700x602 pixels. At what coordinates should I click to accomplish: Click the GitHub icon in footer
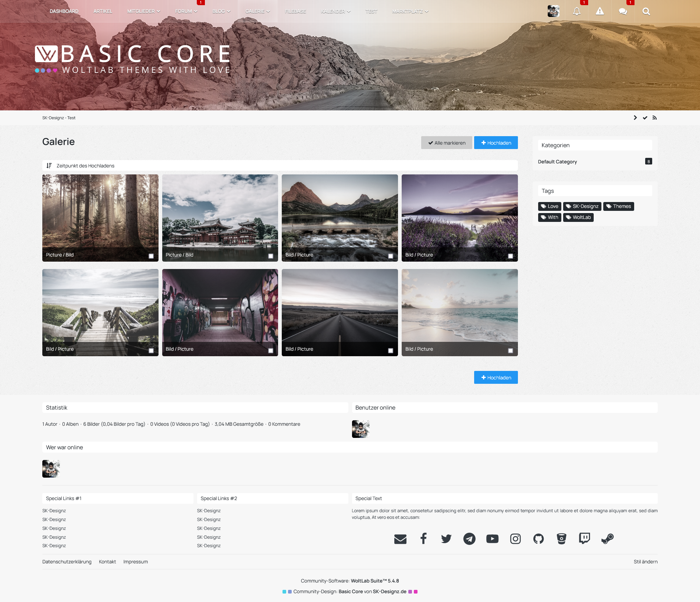pyautogui.click(x=538, y=539)
